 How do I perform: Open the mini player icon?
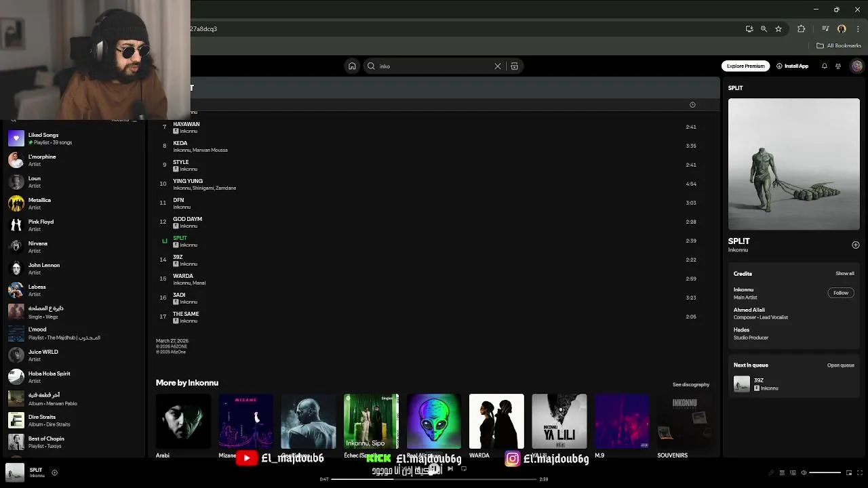point(848,472)
